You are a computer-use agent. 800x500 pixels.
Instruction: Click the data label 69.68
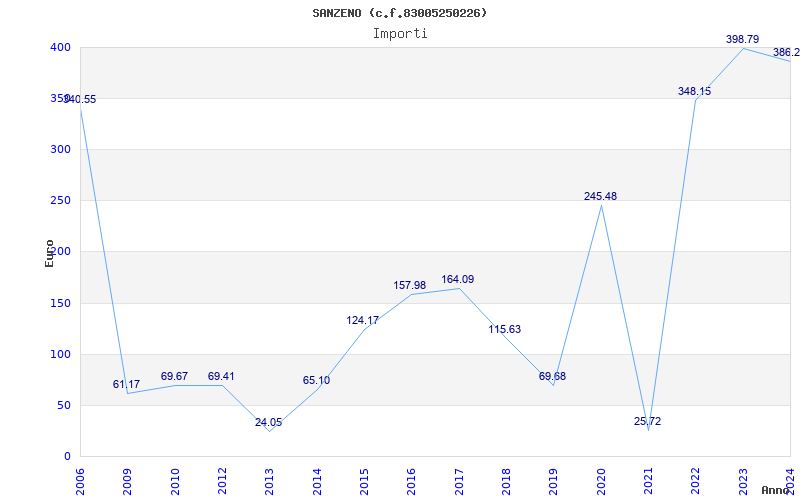553,377
